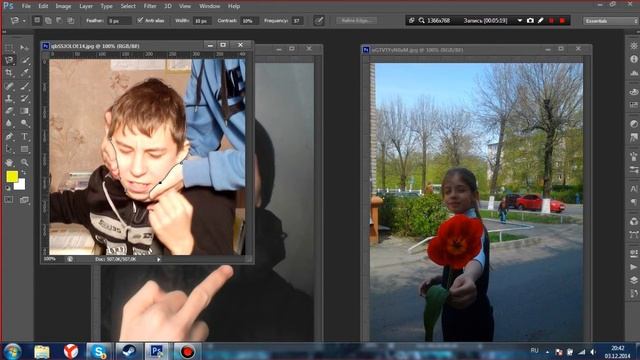Select the Path Selection tool
Screen dimensions: 640x360
coord(9,149)
